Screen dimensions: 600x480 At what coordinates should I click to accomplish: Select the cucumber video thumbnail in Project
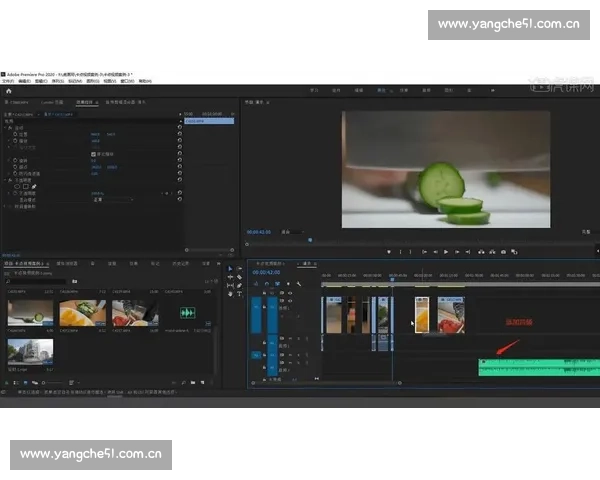click(x=29, y=311)
